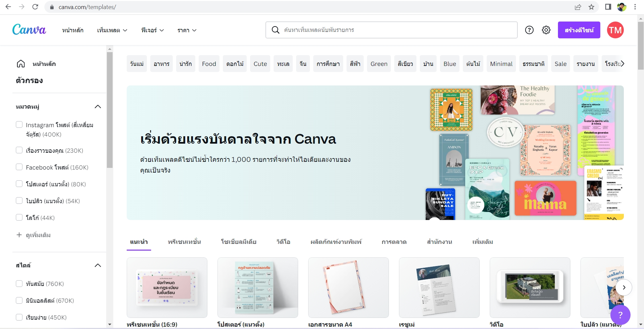644x329 pixels.
Task: Open วิดีโอ template thumbnail
Action: (530, 288)
